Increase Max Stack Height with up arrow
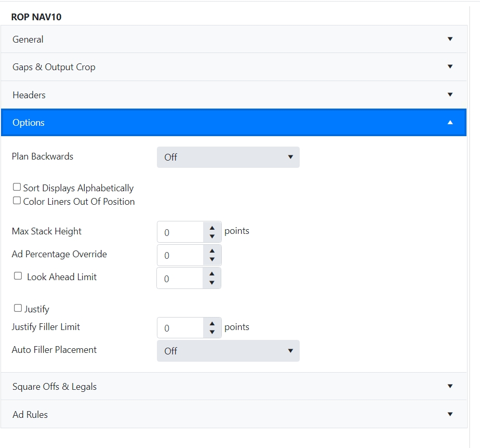 tap(212, 228)
